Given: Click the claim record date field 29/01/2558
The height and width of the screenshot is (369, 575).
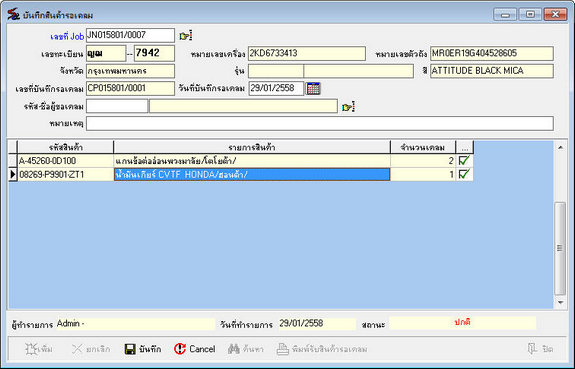Looking at the screenshot, I should (276, 88).
